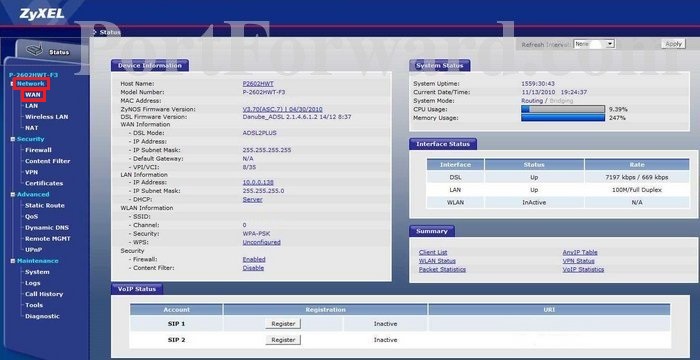
Task: Open the AnyIP Table link
Action: click(x=580, y=252)
